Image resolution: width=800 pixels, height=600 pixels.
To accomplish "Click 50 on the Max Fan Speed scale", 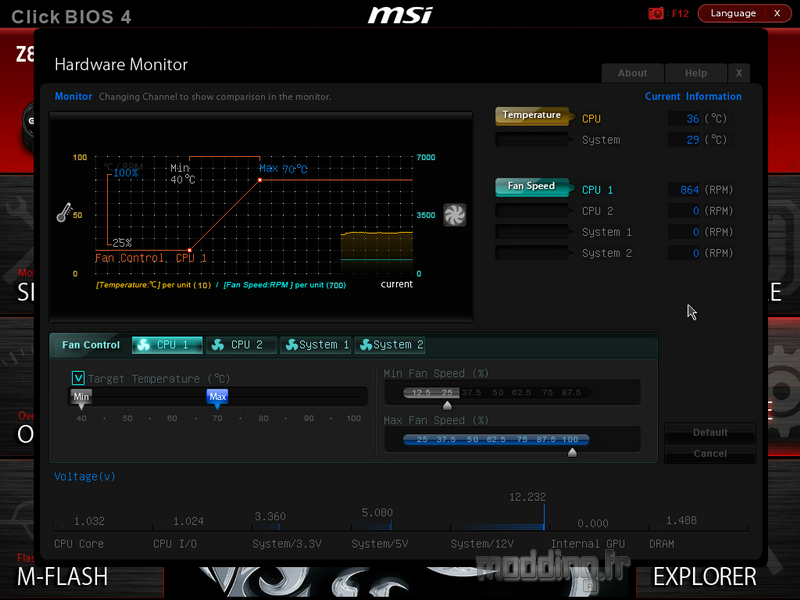I will point(472,439).
